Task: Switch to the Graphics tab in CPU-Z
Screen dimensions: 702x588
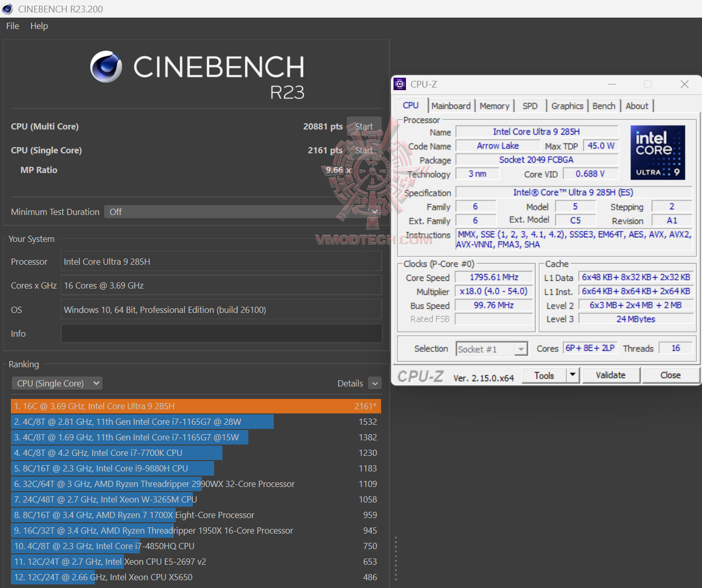Action: click(x=567, y=106)
